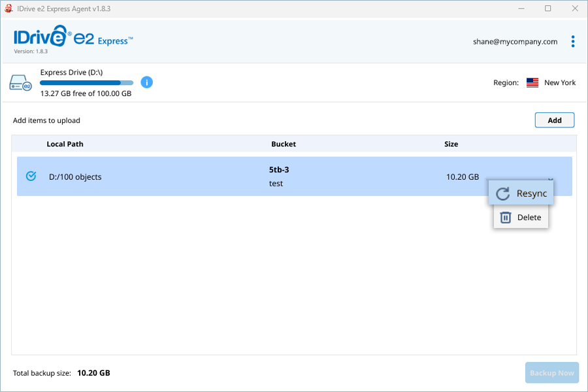
Task: Click the IDrive e2 Express logo
Action: point(73,37)
